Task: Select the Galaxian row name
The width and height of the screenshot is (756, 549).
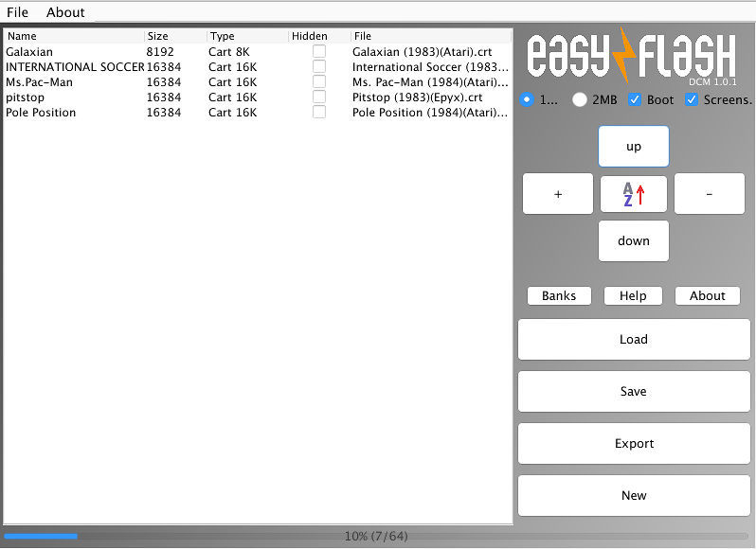Action: pyautogui.click(x=29, y=52)
